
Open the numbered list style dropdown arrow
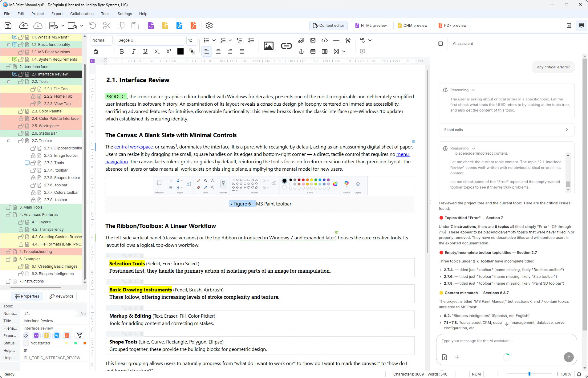tap(230, 40)
